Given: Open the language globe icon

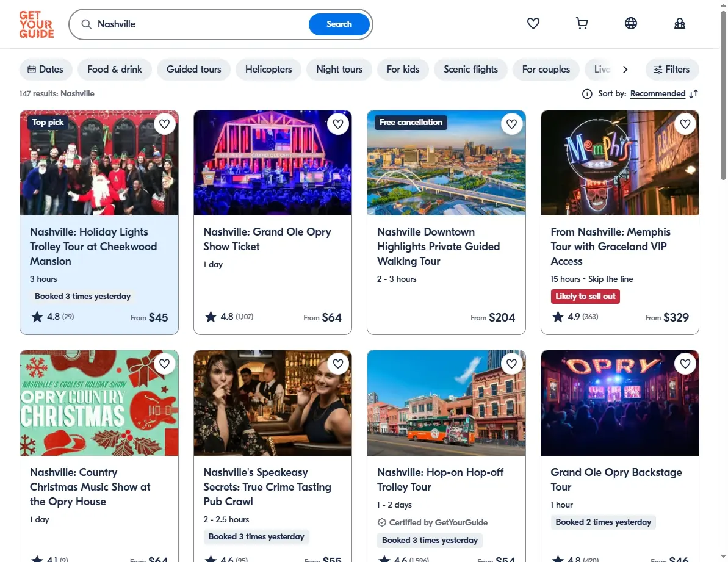Looking at the screenshot, I should 630,23.
